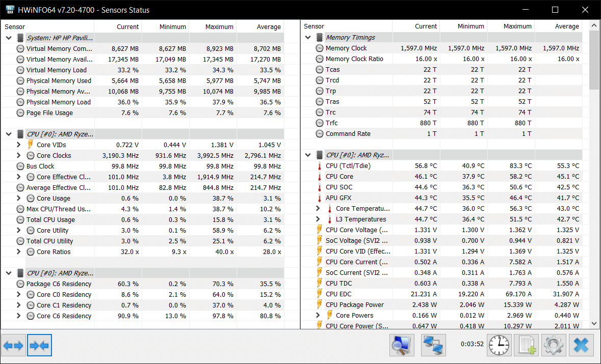Expand the Core C0 Residency row
The image size is (601, 364).
(18, 294)
